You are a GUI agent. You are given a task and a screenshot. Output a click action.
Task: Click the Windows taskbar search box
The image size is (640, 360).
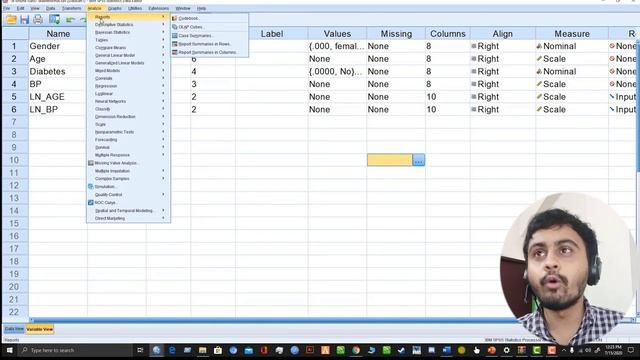(76, 350)
